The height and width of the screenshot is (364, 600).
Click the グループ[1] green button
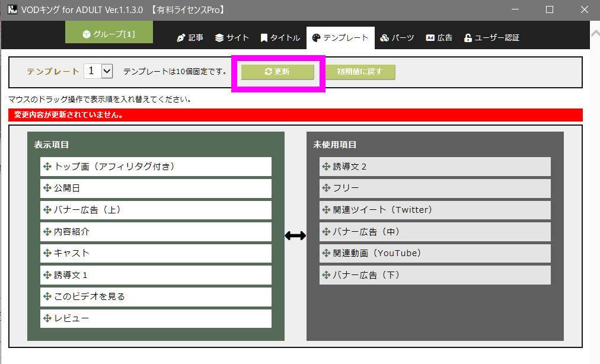tap(109, 33)
